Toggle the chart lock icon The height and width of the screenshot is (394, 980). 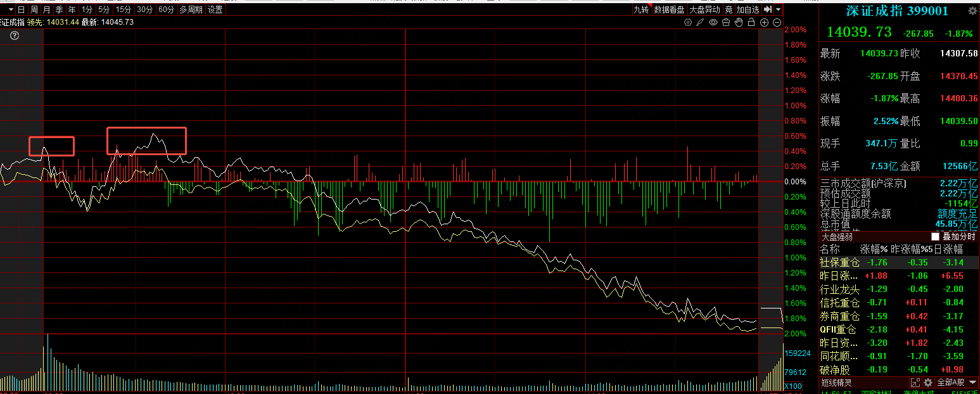[751, 22]
